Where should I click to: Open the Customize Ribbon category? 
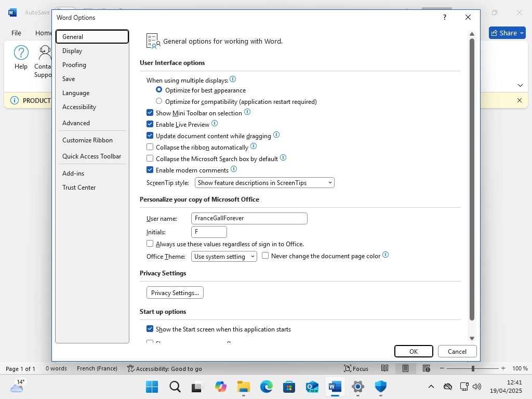tap(87, 140)
